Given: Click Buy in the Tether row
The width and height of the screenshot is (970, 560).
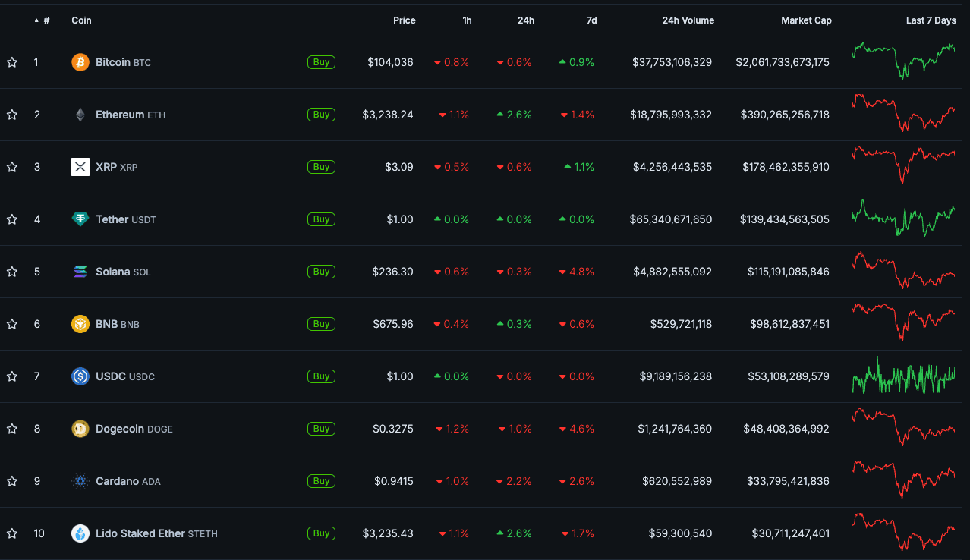Looking at the screenshot, I should [x=321, y=219].
